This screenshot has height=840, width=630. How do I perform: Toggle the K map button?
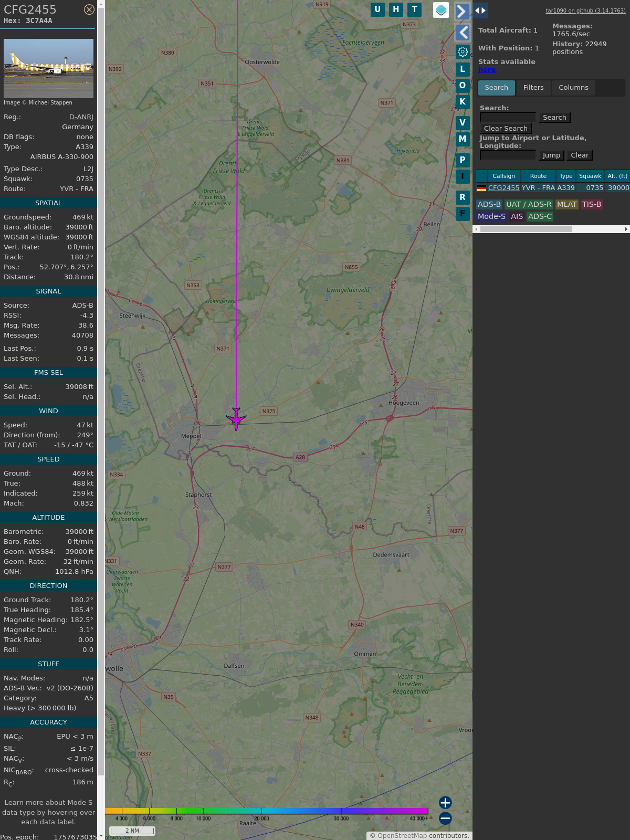tap(463, 101)
